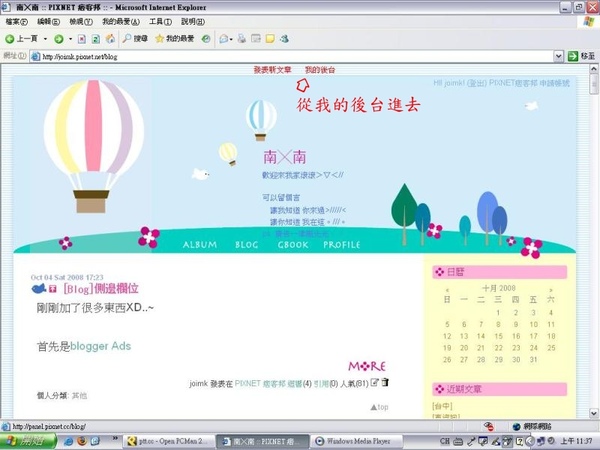Click the 其他 category link
Image resolution: width=600 pixels, height=450 pixels.
click(79, 396)
